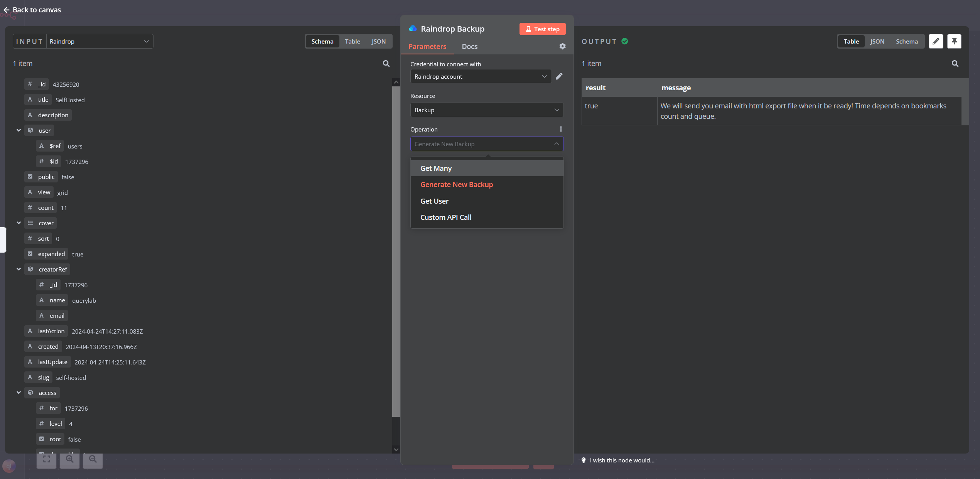Close the Operation dropdown field
980x479 pixels.
487,144
